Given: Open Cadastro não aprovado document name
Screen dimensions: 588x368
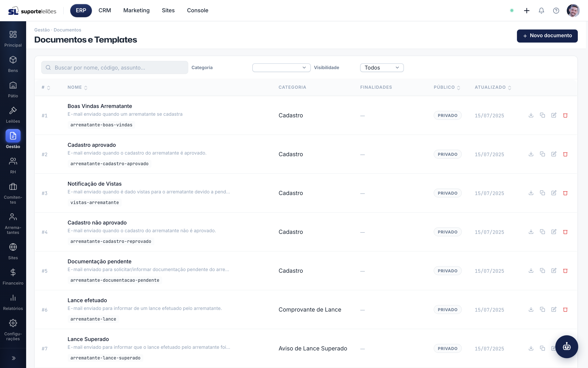Looking at the screenshot, I should [97, 222].
